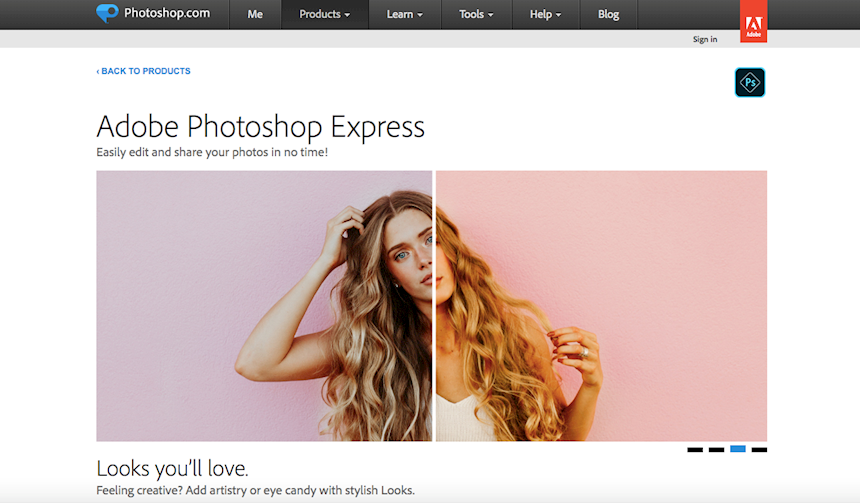The height and width of the screenshot is (503, 860).
Task: Select the second carousel slide indicator
Action: coord(716,450)
